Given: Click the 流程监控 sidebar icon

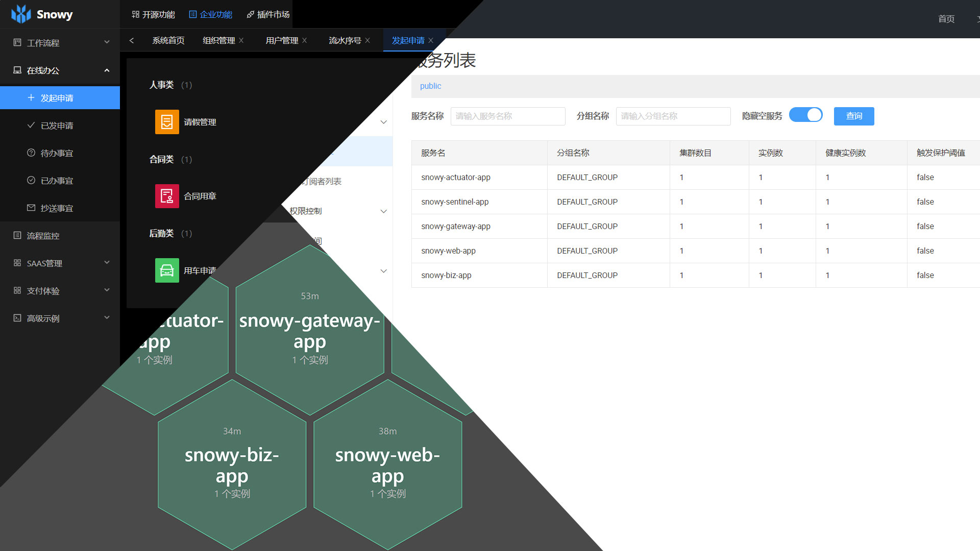Looking at the screenshot, I should (17, 236).
